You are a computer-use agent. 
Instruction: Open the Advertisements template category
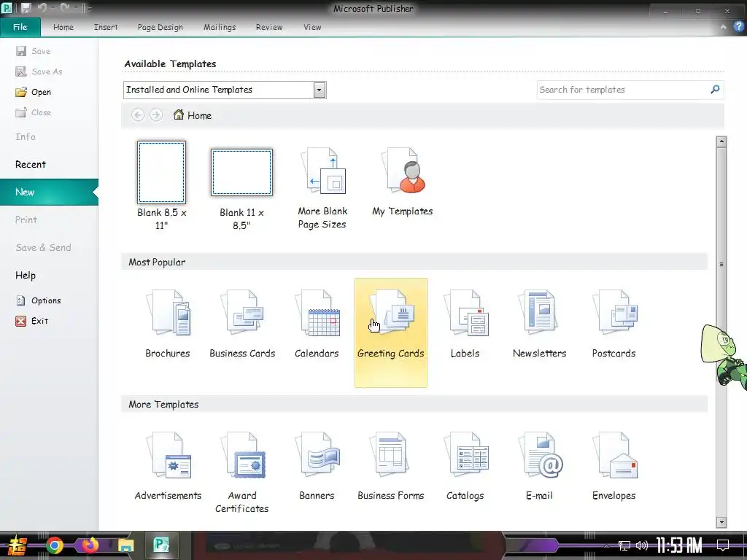click(168, 466)
